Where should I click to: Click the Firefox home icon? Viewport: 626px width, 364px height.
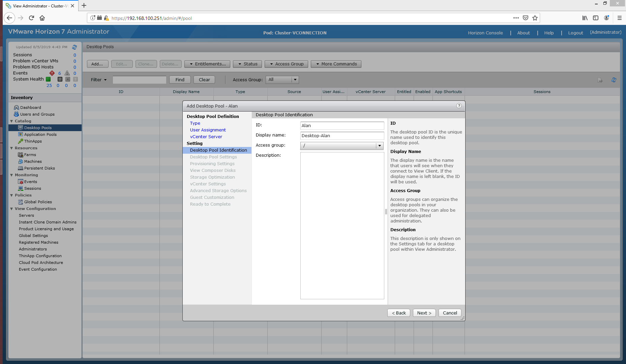click(42, 18)
